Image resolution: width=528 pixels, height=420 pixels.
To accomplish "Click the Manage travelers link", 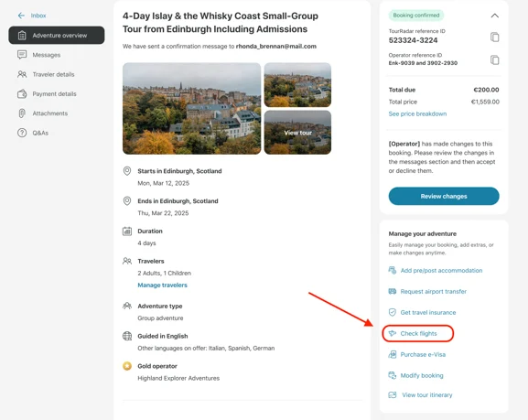I will (x=162, y=285).
